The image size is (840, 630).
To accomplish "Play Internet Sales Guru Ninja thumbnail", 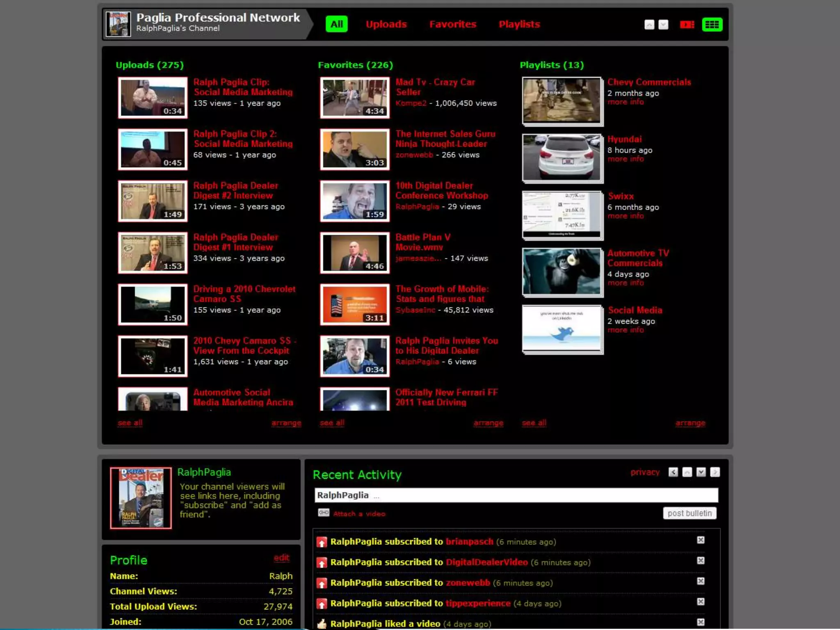I will click(x=355, y=149).
